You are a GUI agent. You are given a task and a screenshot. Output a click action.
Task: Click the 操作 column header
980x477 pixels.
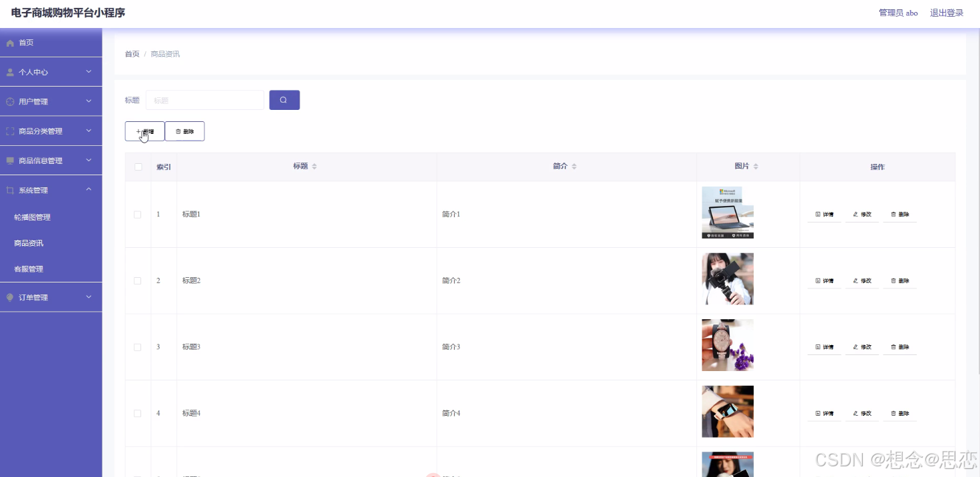pyautogui.click(x=877, y=167)
